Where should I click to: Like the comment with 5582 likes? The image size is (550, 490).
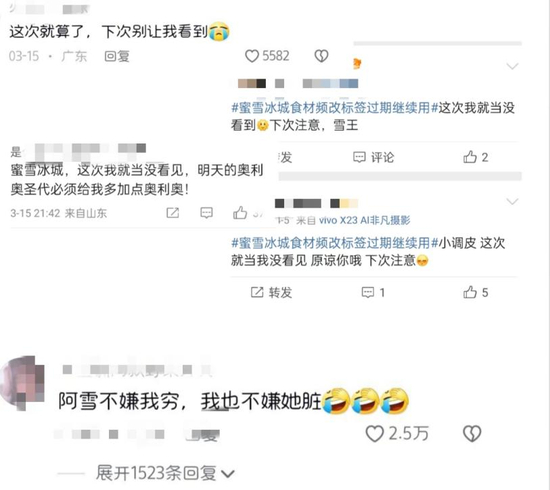251,56
